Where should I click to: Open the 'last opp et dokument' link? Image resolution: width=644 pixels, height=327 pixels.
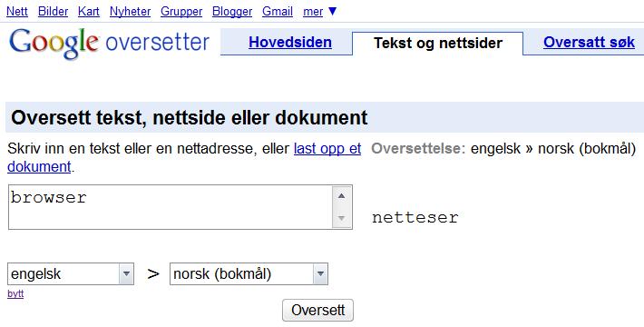tap(327, 148)
